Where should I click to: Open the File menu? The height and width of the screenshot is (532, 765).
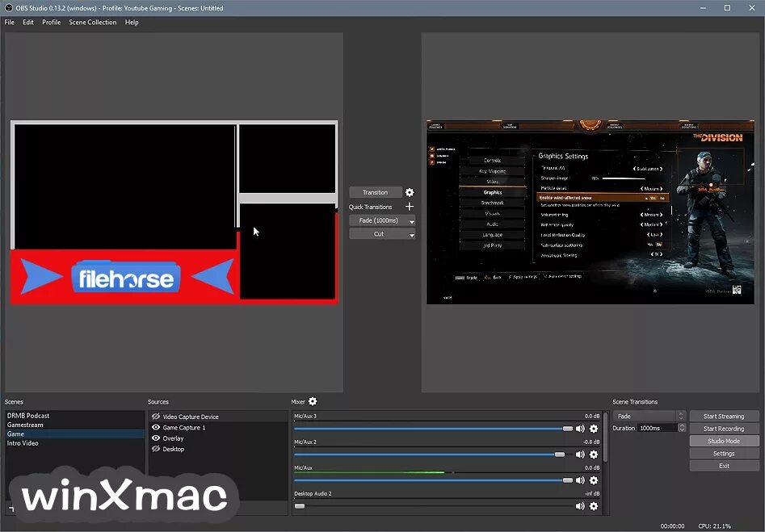tap(9, 22)
